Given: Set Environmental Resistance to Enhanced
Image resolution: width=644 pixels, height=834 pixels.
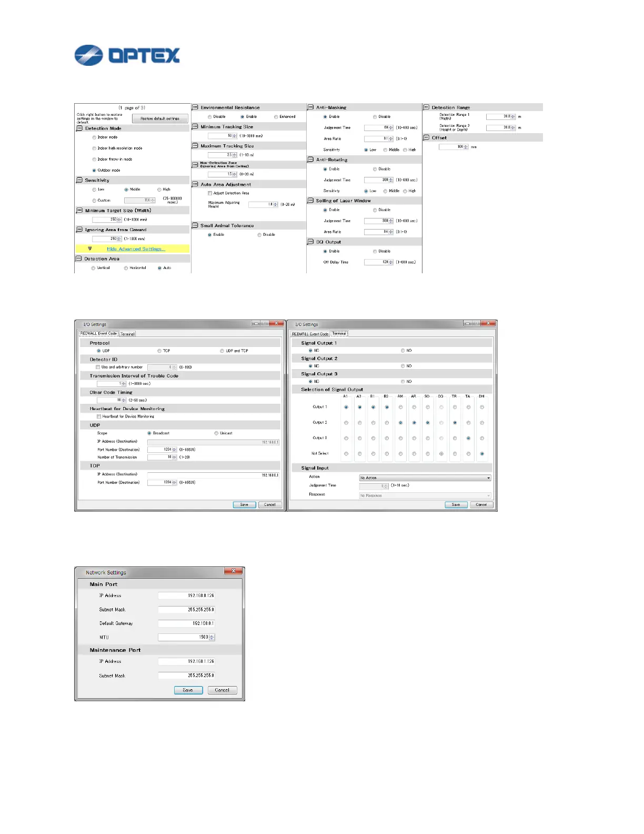Looking at the screenshot, I should 276,117.
